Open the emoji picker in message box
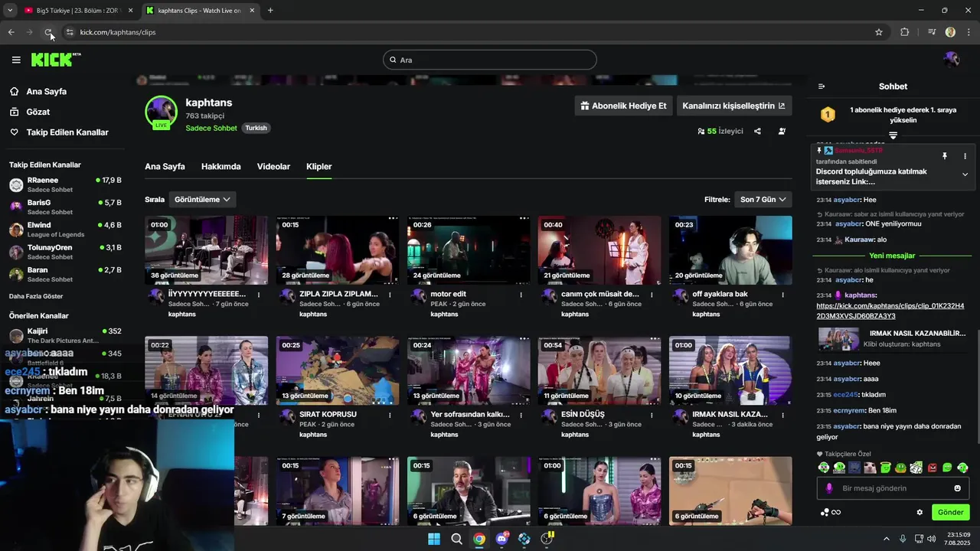This screenshot has height=551, width=980. pyautogui.click(x=957, y=488)
